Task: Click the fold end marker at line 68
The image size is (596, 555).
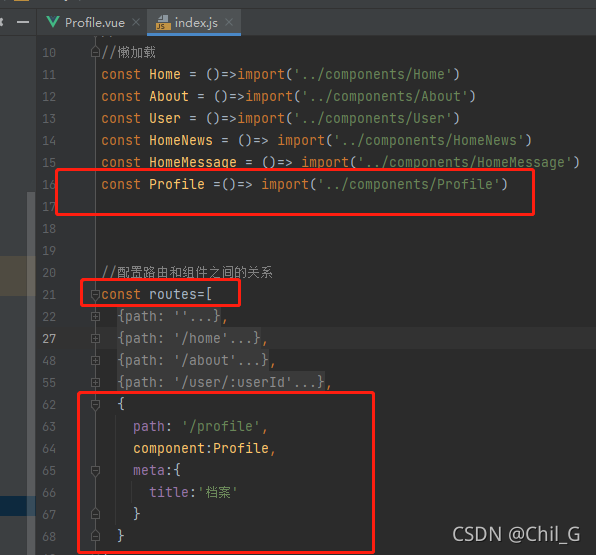Action: [95, 536]
